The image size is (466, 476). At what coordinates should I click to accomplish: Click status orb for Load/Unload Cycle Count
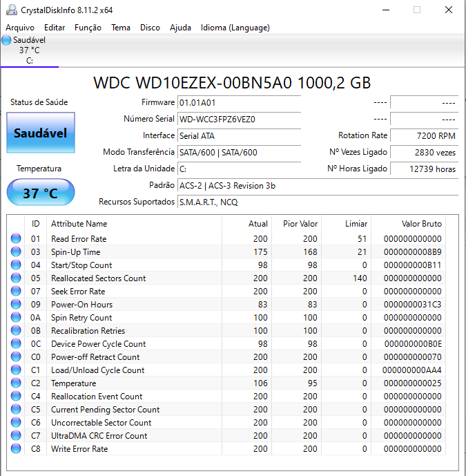tap(16, 370)
